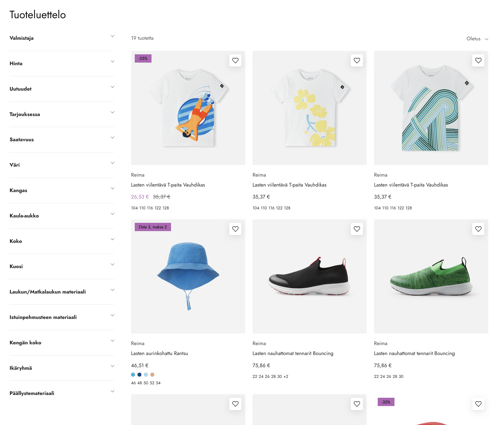
Task: Open the Kaula-aukko filter
Action: click(62, 216)
